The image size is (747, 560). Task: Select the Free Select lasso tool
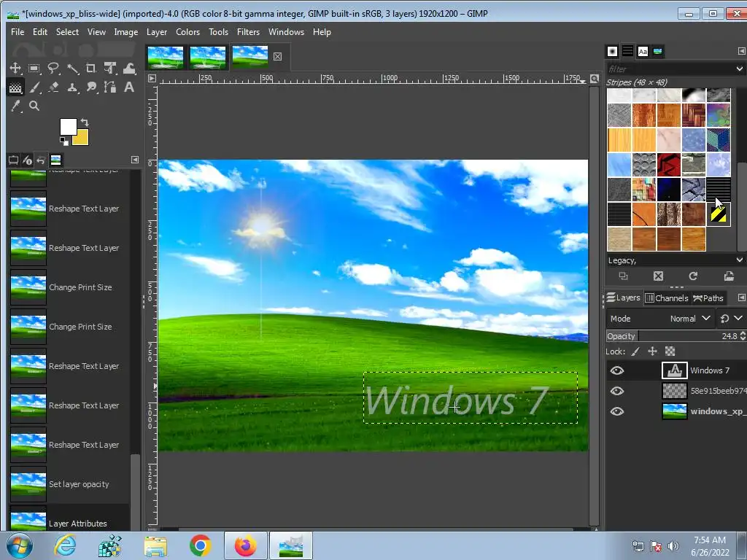(x=53, y=68)
